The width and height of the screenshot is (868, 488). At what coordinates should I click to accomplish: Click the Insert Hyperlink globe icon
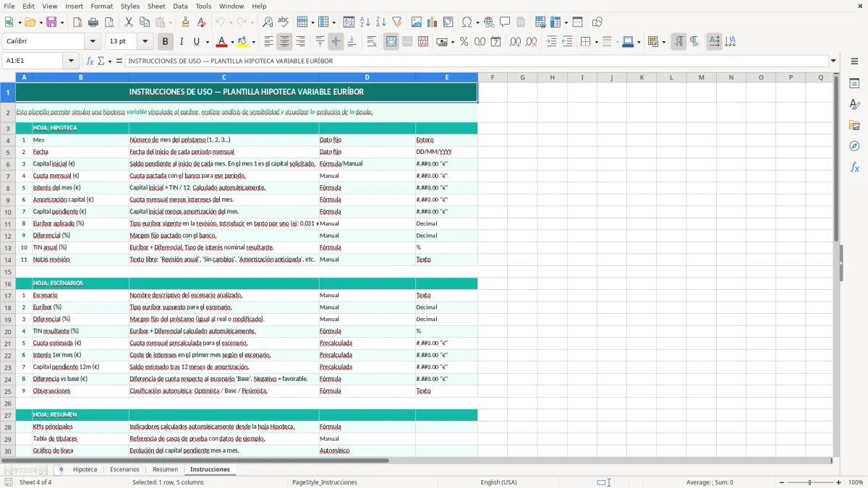(x=489, y=22)
